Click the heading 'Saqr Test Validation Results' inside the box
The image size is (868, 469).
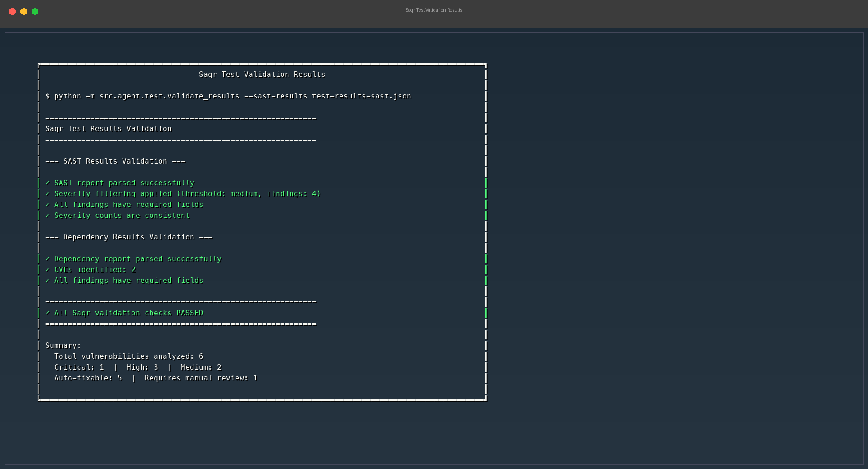coord(262,75)
